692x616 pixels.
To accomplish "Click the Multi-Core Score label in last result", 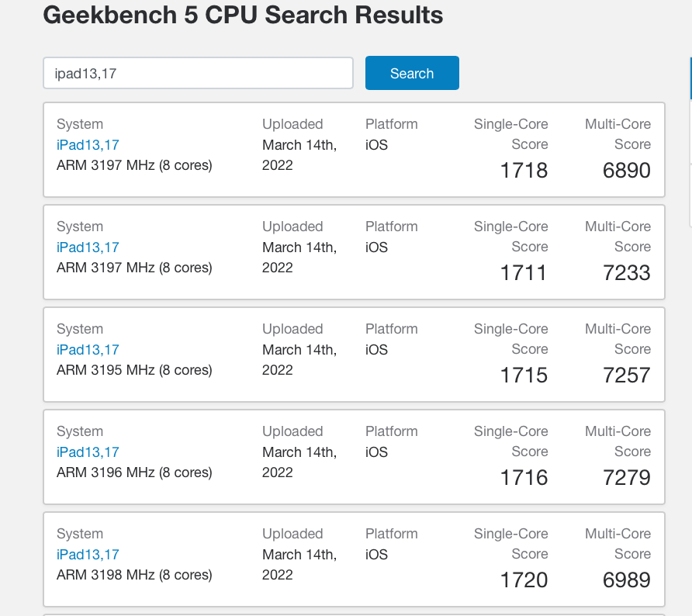I will pos(618,543).
